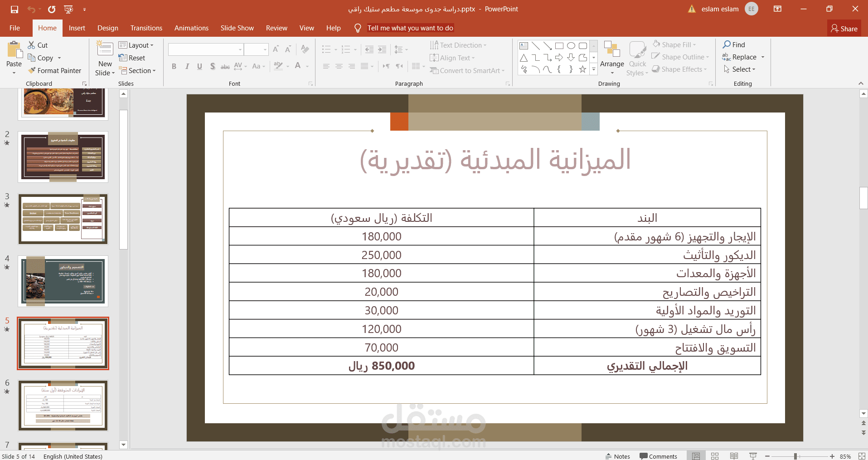Expand the shapes gallery More arrow
Screen dimensions: 868x460
[x=594, y=69]
